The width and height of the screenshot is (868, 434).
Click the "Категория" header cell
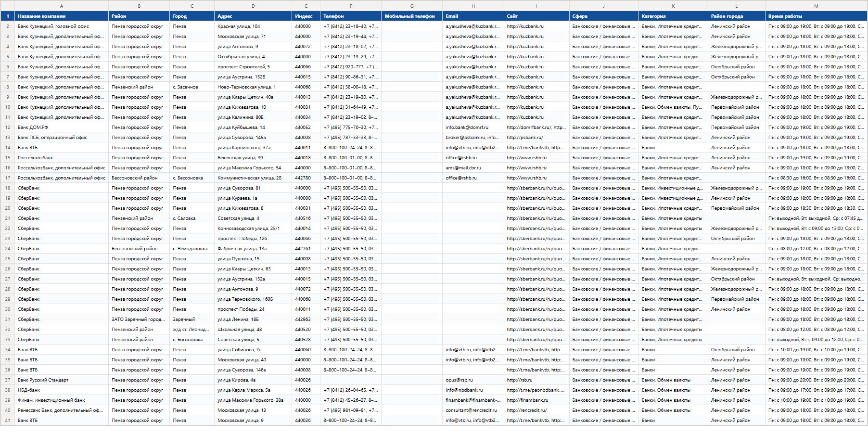click(673, 16)
